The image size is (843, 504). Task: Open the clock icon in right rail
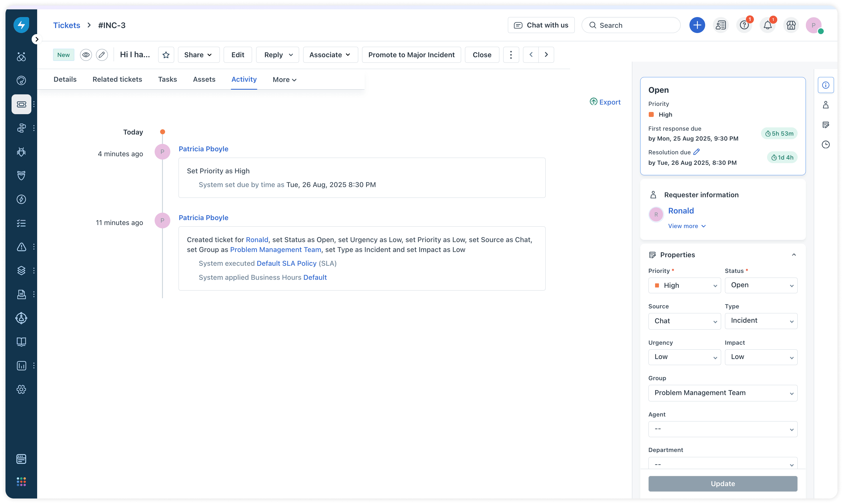pos(826,145)
